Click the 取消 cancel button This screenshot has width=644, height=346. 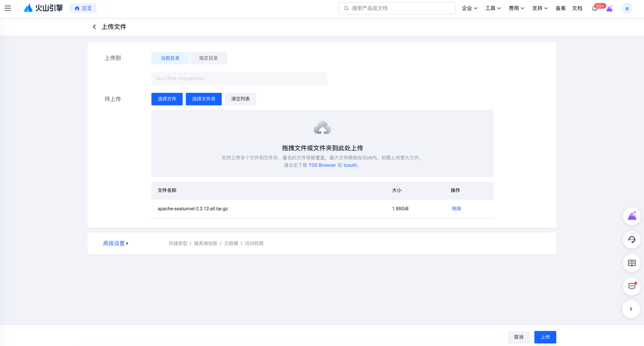[x=519, y=337]
